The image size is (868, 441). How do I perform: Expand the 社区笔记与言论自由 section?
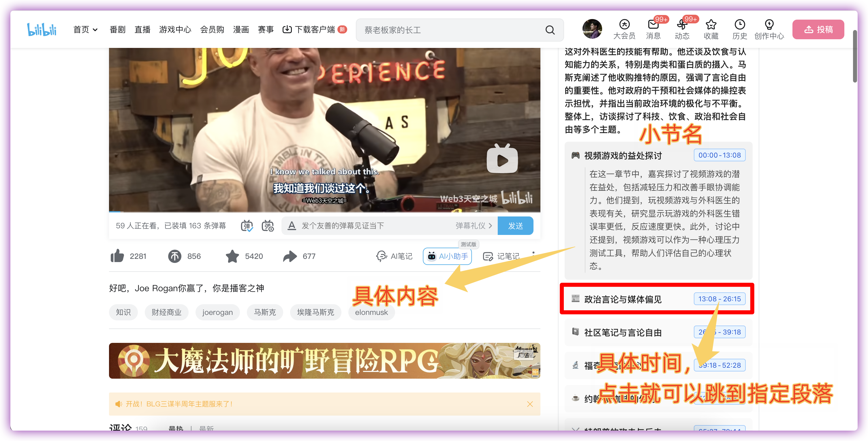point(623,332)
